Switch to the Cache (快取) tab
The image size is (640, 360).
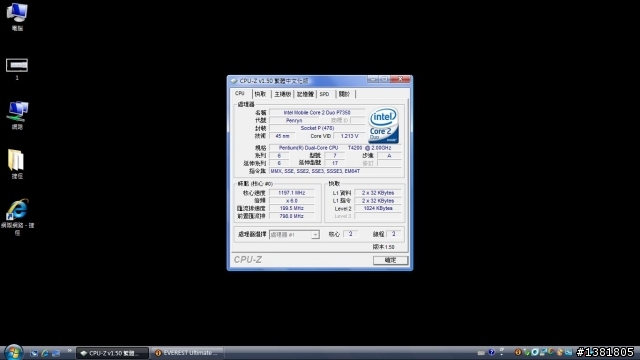260,94
